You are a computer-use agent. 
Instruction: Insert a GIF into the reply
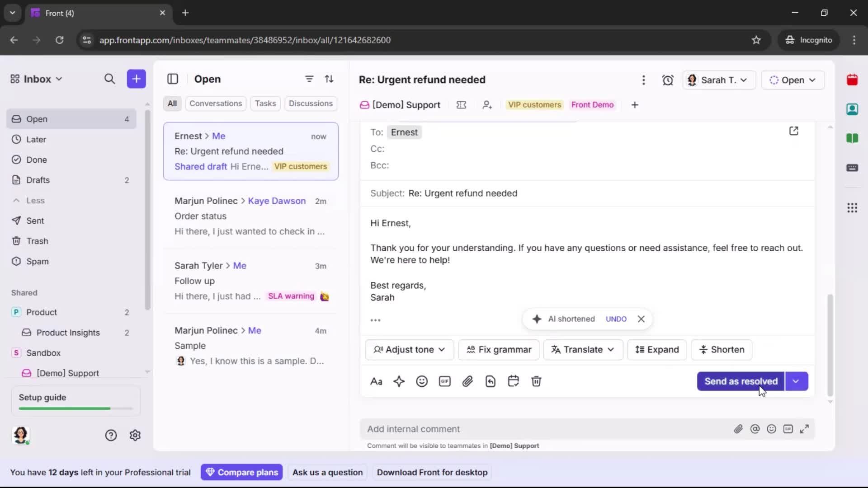click(444, 381)
